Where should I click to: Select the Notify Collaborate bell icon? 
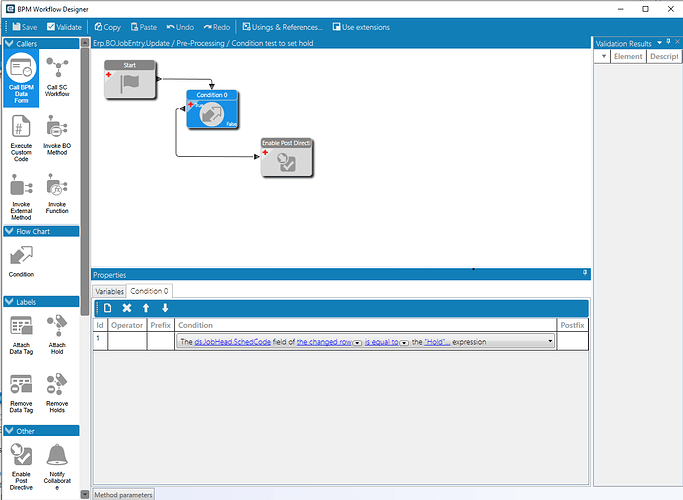pyautogui.click(x=57, y=466)
